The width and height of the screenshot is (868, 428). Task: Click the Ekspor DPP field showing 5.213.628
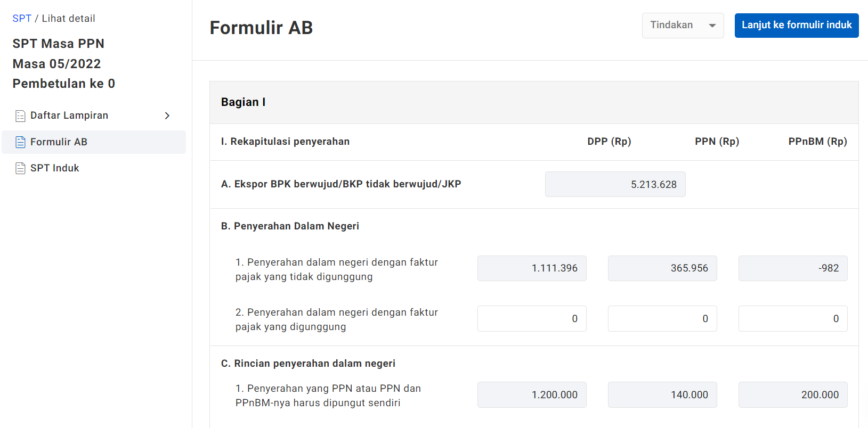tap(615, 184)
